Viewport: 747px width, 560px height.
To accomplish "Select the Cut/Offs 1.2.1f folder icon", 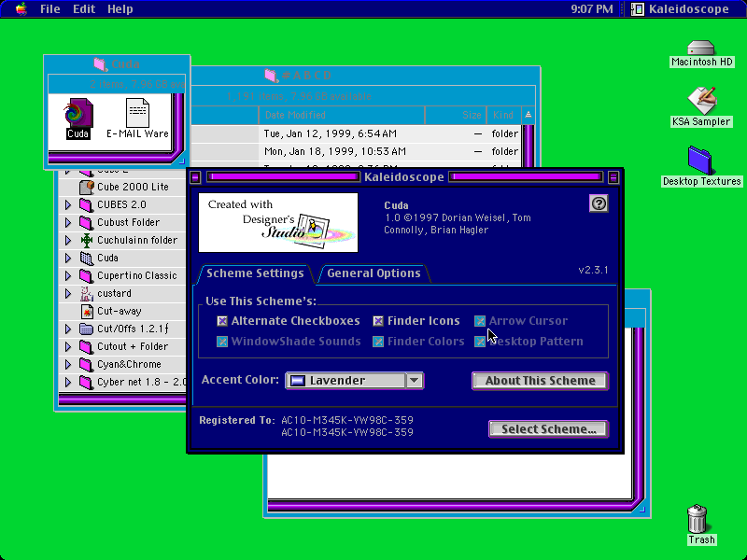I will coord(86,329).
